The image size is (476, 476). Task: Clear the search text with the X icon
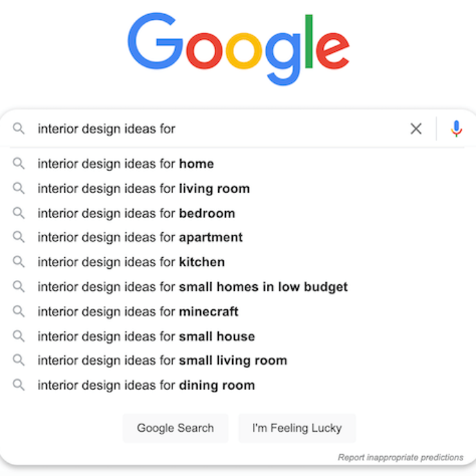point(416,129)
